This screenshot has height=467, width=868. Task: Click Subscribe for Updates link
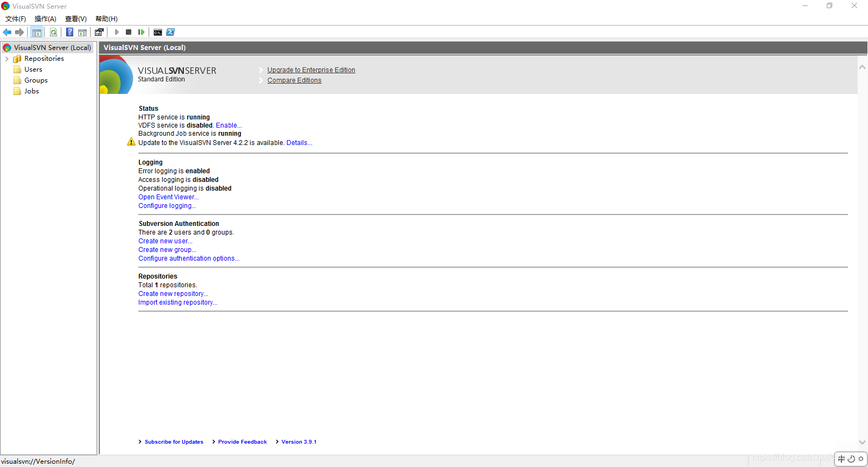tap(174, 442)
